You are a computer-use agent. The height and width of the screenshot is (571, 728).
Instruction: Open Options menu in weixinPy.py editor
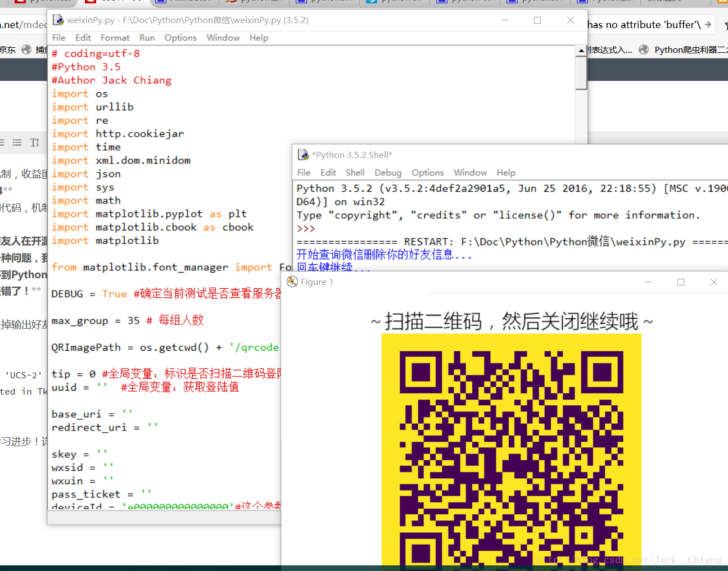click(x=180, y=38)
